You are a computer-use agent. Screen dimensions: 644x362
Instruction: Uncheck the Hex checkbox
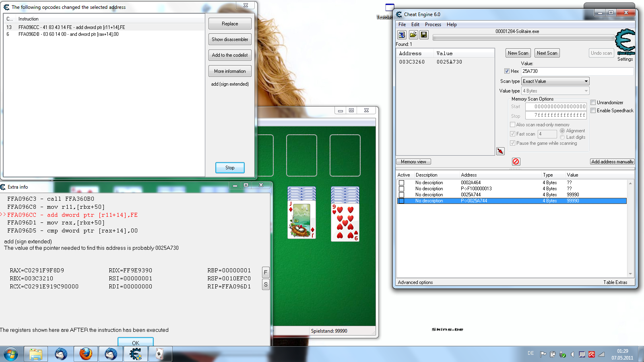point(507,71)
